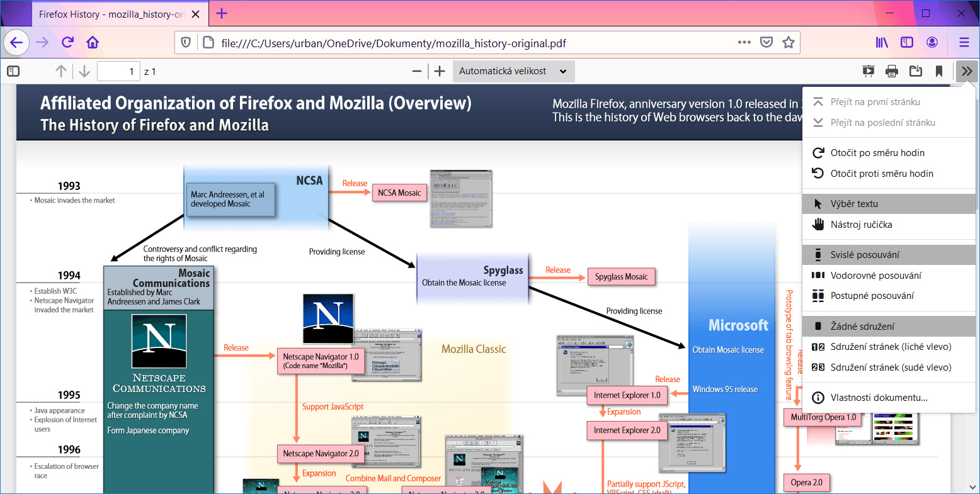
Task: Choose Svislé posouvání scrolling mode
Action: point(889,255)
